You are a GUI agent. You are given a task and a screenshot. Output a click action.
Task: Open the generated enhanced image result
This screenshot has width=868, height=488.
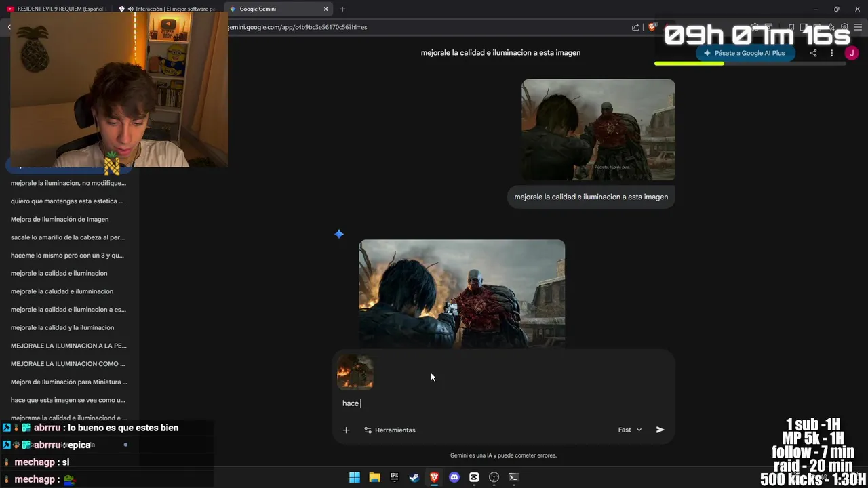pos(462,293)
